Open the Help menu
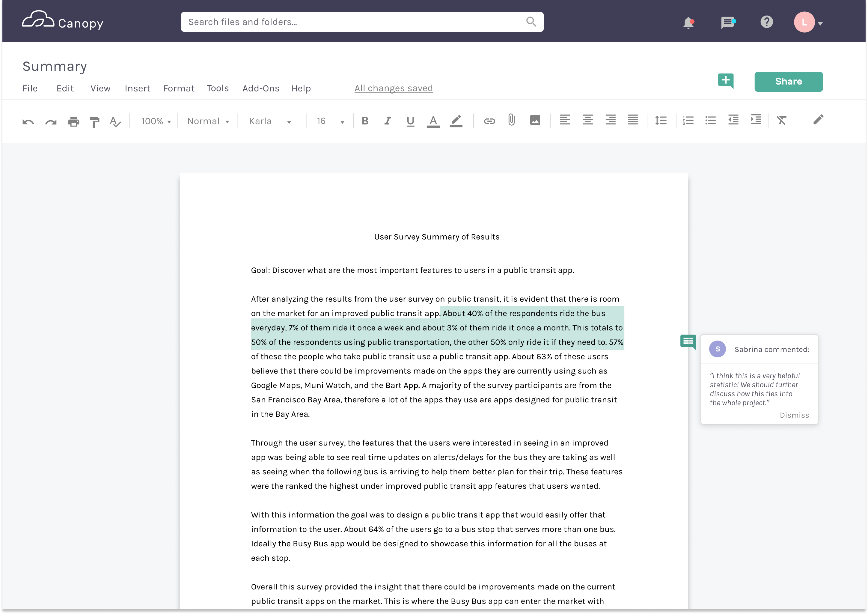Viewport: 868px width, 614px height. click(301, 88)
